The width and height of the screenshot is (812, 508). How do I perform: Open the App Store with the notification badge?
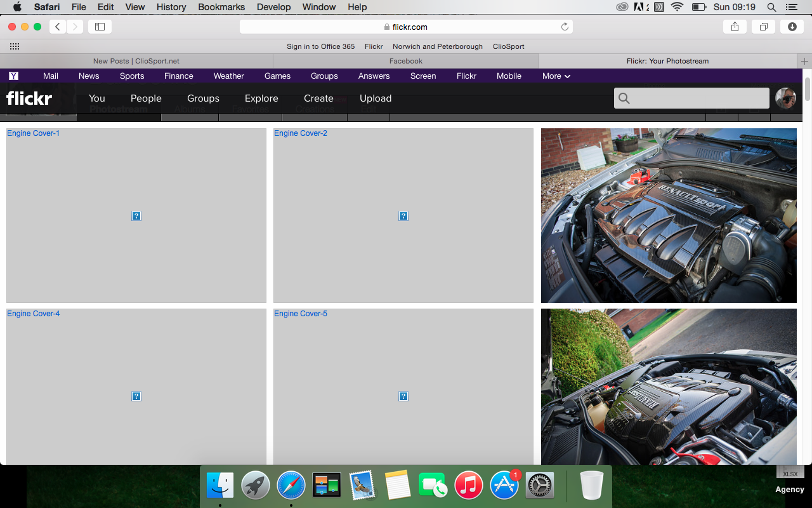[504, 485]
